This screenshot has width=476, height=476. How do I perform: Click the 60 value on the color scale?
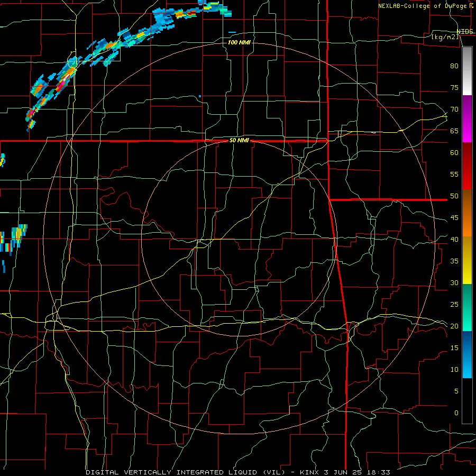(x=454, y=152)
